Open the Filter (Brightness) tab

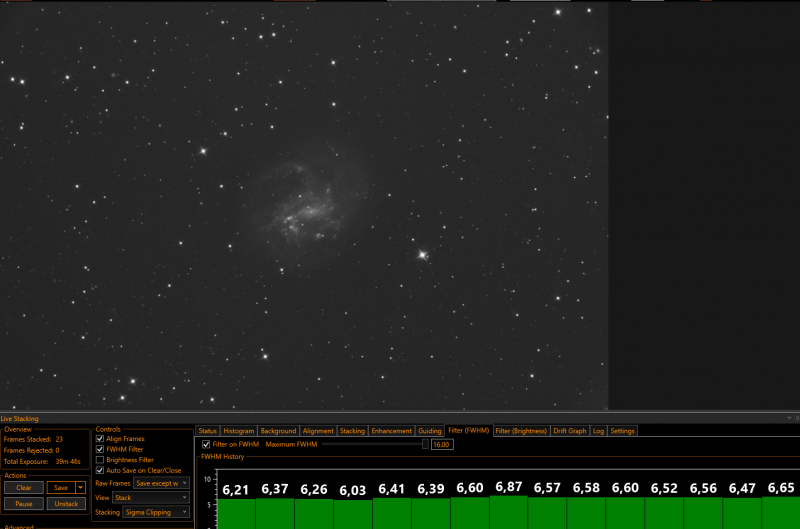pyautogui.click(x=521, y=431)
